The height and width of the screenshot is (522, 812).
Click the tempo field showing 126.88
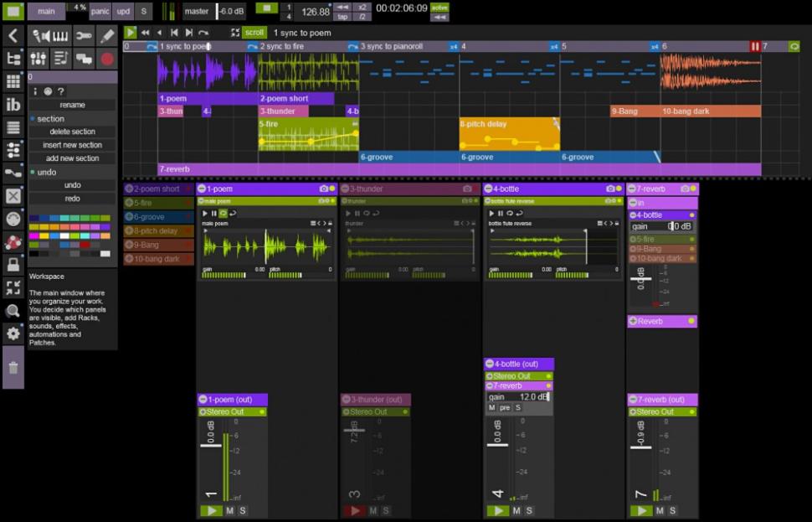pyautogui.click(x=315, y=12)
